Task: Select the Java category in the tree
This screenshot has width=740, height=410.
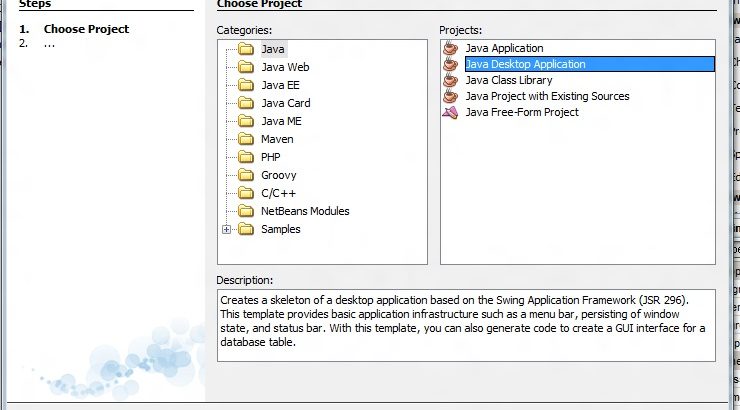Action: pyautogui.click(x=273, y=49)
